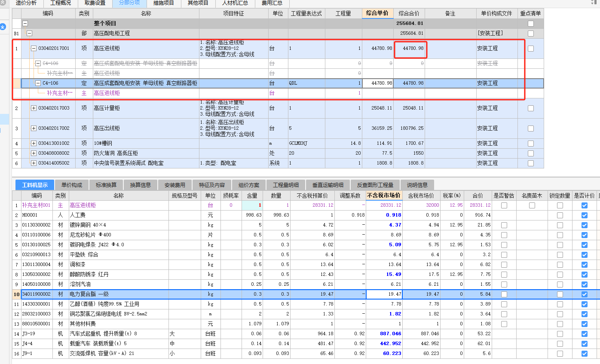Open the 工程量明细 tab
Screen dimensions: 600x364
285,185
